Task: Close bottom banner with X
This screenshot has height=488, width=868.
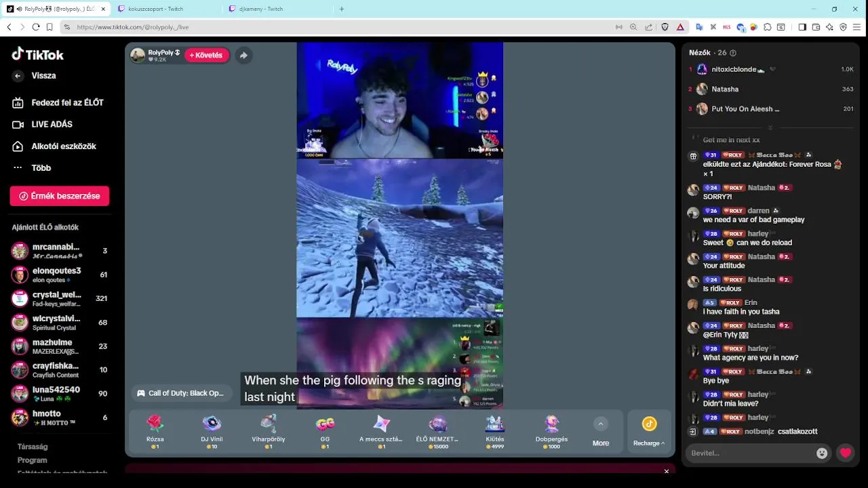Action: [x=667, y=471]
